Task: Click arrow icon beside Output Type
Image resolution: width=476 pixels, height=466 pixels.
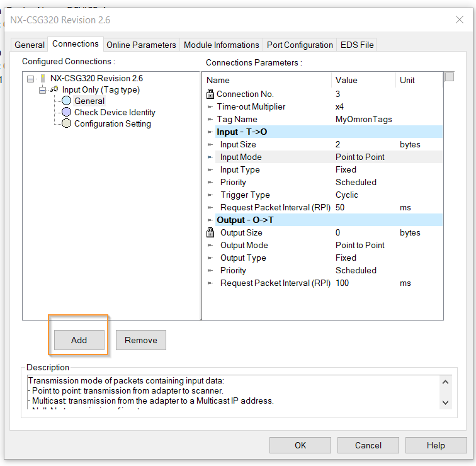Action: coord(210,258)
